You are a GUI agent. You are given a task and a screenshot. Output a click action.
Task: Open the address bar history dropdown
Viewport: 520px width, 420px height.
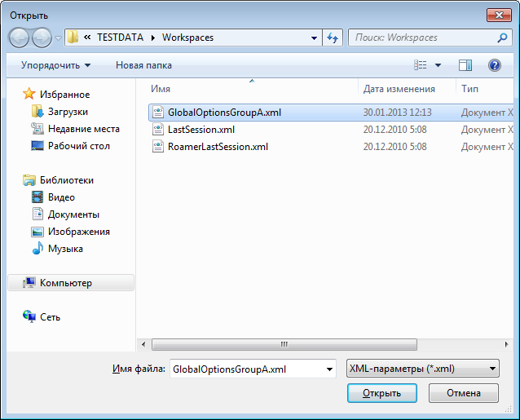click(x=314, y=38)
